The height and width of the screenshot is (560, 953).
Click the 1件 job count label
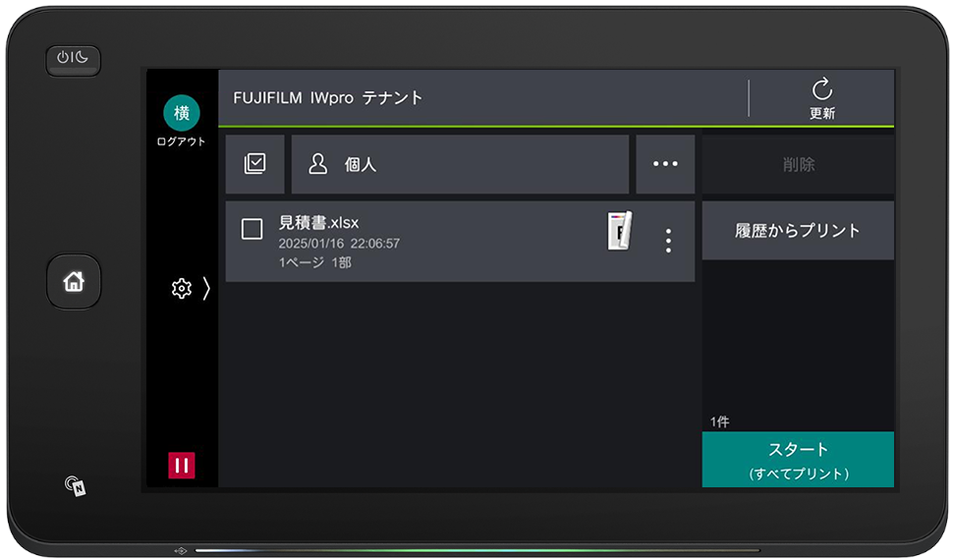pyautogui.click(x=719, y=421)
